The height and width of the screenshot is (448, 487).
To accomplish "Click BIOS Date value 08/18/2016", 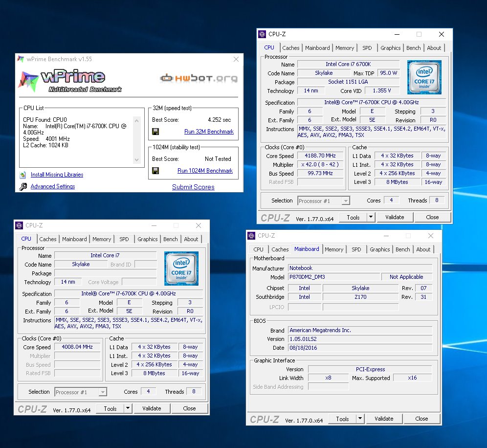I will 360,348.
